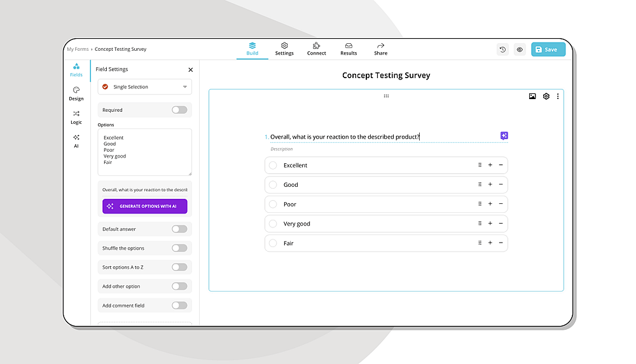This screenshot has height=364, width=636.
Task: Open question settings gear icon
Action: [546, 96]
